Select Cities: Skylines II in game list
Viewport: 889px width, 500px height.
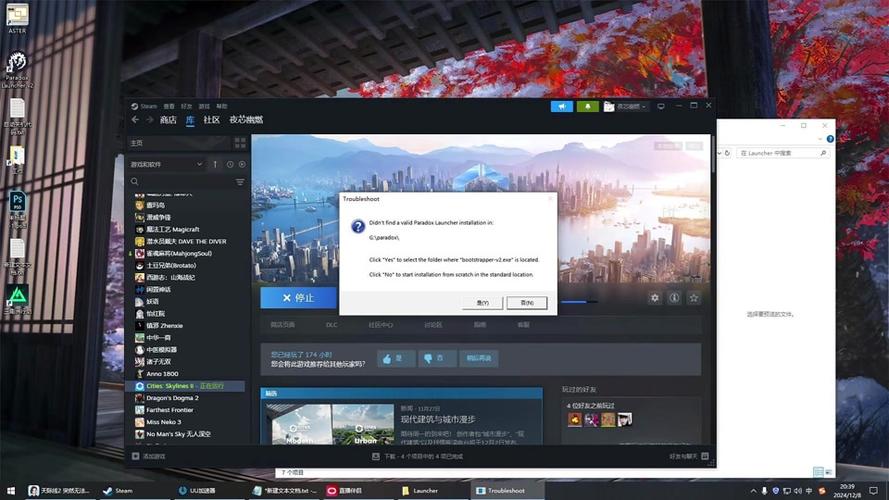click(185, 386)
